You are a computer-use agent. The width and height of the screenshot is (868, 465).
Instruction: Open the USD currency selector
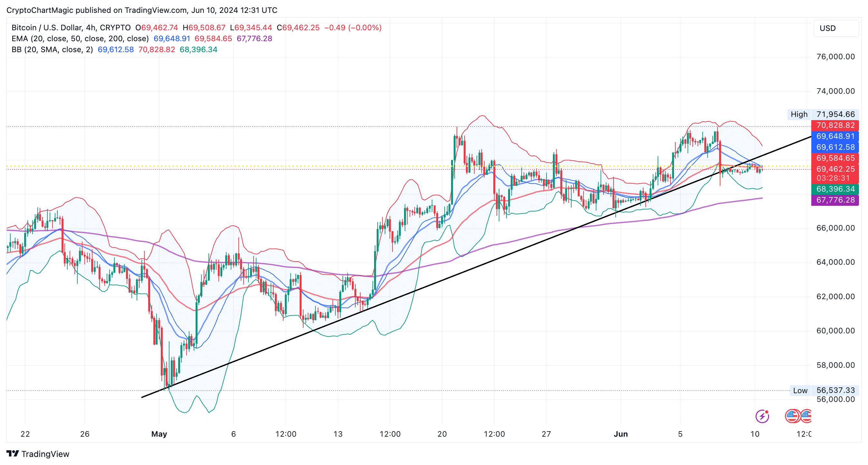pos(836,28)
